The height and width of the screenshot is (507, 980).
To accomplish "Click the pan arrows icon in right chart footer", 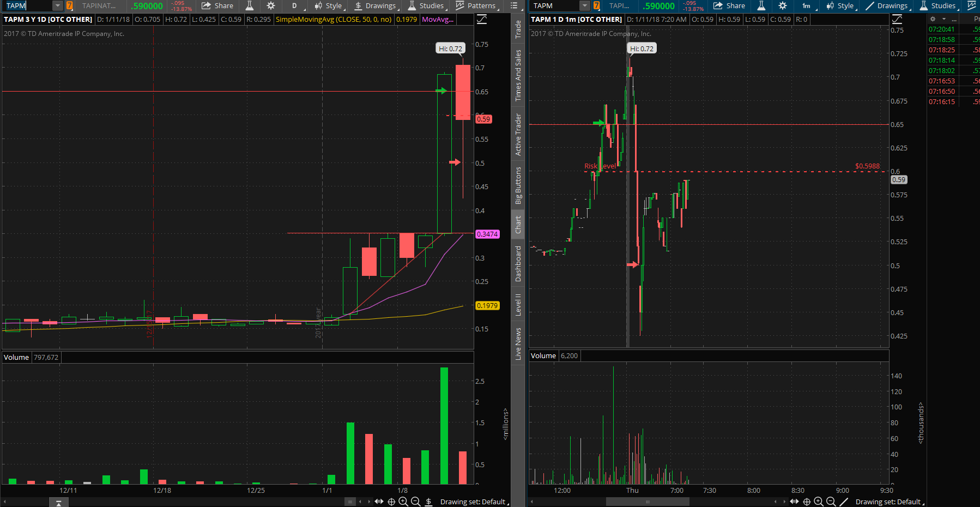I will [794, 502].
